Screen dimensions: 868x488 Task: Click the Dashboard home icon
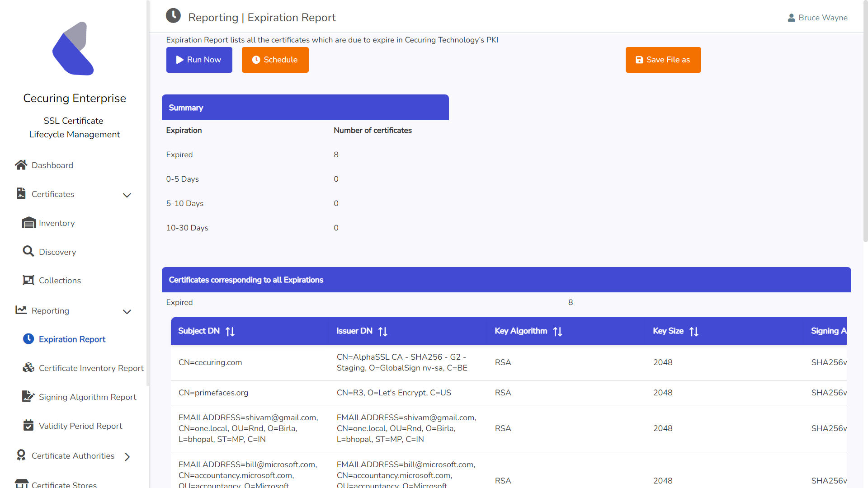[21, 165]
